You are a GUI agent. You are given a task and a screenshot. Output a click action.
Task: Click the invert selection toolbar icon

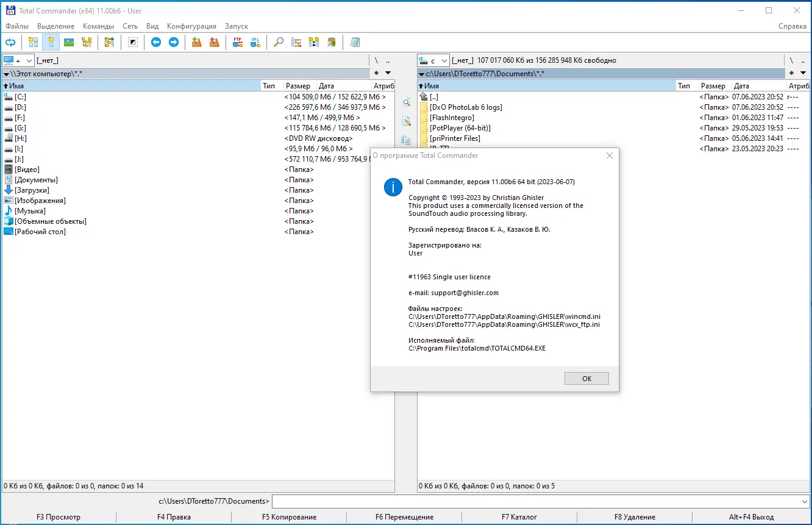132,42
